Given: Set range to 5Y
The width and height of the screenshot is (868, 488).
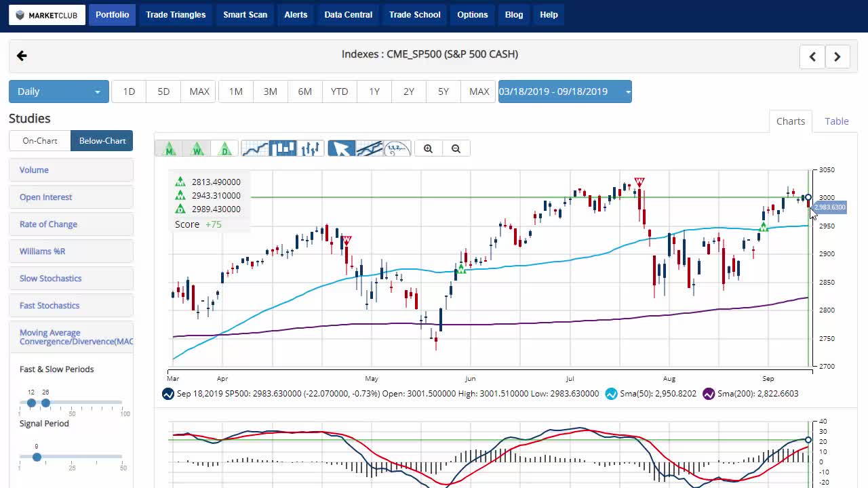Looking at the screenshot, I should coord(443,91).
